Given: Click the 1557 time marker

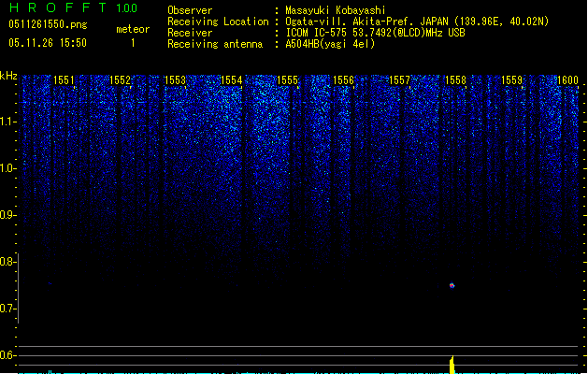Looking at the screenshot, I should point(399,80).
